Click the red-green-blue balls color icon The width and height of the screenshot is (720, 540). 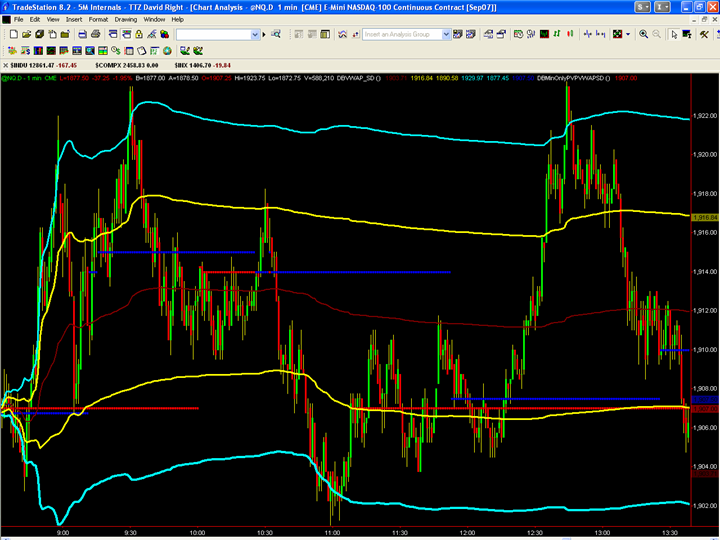pos(164,34)
